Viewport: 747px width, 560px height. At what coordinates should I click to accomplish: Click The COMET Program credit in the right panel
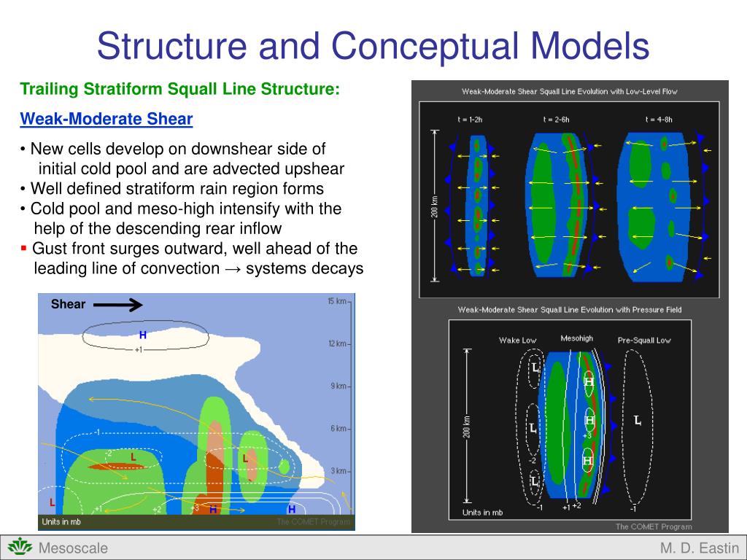click(x=654, y=526)
